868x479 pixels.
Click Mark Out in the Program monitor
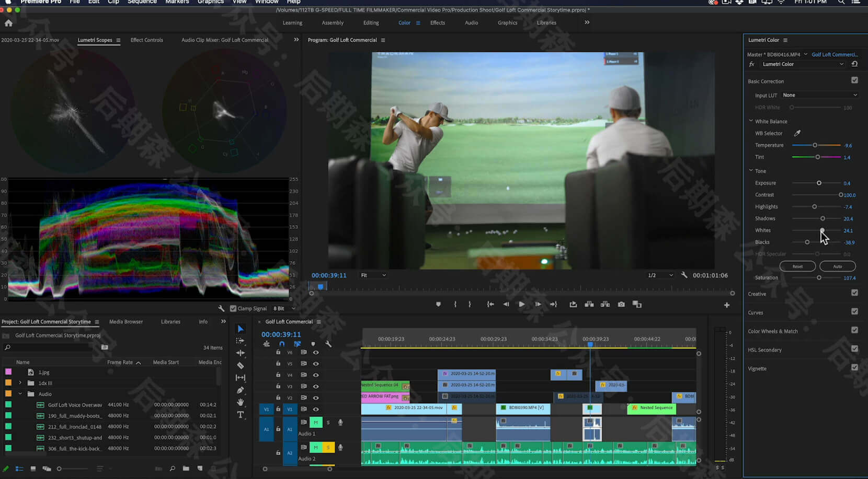coord(470,304)
